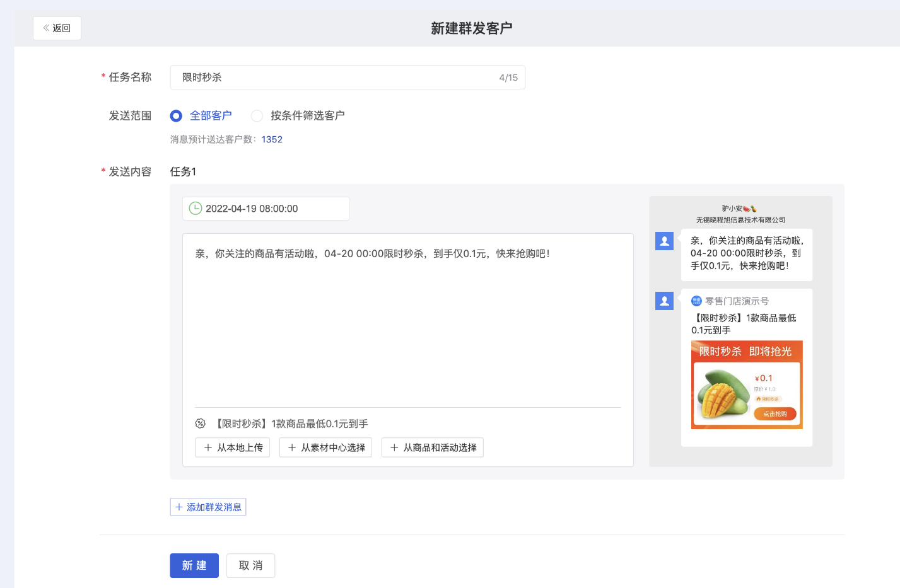Click inside the message text area
The width and height of the screenshot is (900, 588).
point(408,320)
